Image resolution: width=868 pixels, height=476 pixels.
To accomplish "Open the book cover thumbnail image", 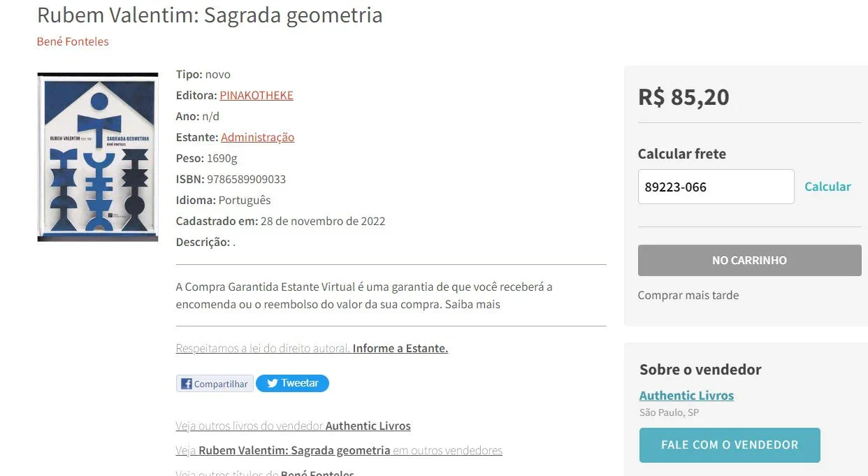I will (x=98, y=157).
